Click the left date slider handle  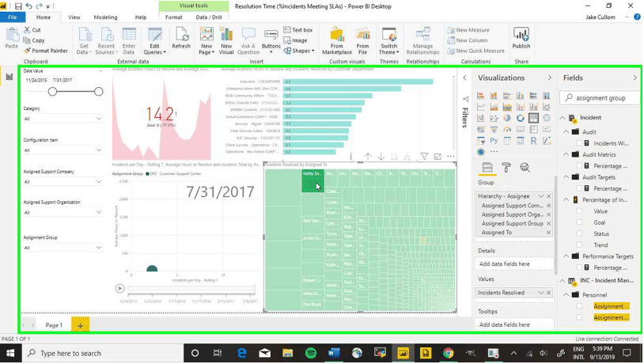[x=52, y=92]
